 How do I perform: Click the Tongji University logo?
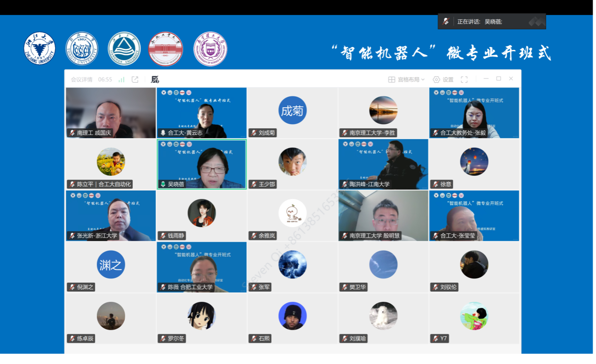pyautogui.click(x=82, y=48)
